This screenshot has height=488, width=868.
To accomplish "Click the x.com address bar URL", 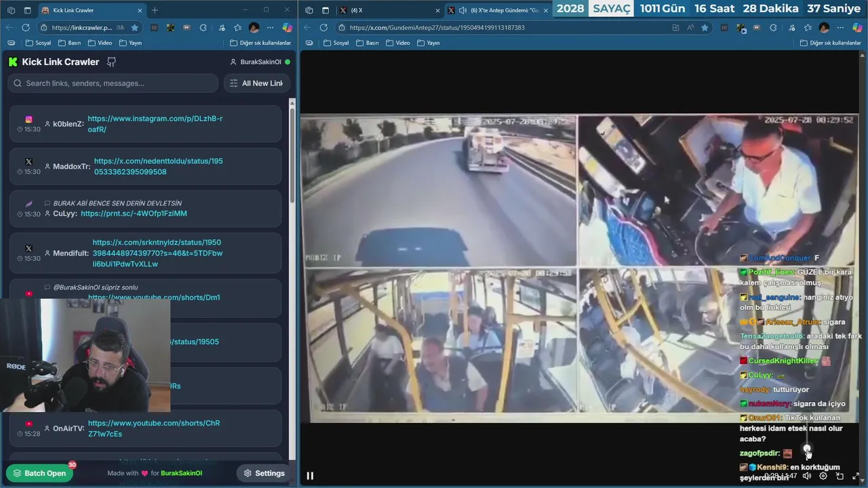I will (x=437, y=28).
